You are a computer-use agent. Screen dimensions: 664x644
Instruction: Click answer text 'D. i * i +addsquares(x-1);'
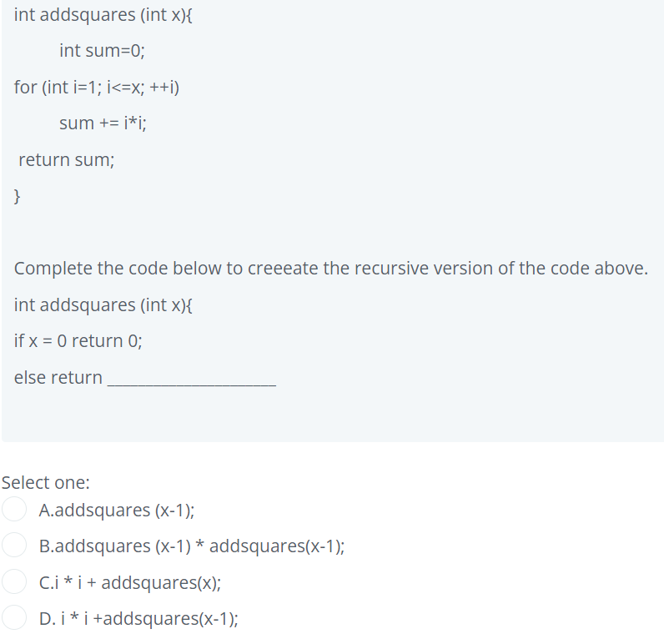pos(138,619)
